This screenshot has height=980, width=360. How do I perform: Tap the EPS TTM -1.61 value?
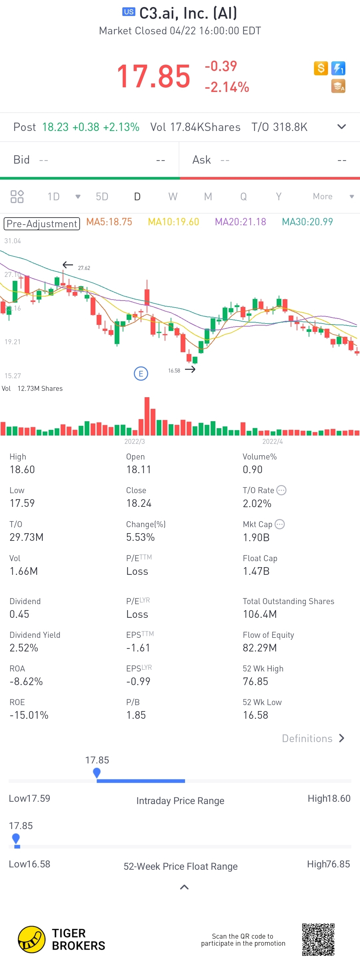pos(138,648)
